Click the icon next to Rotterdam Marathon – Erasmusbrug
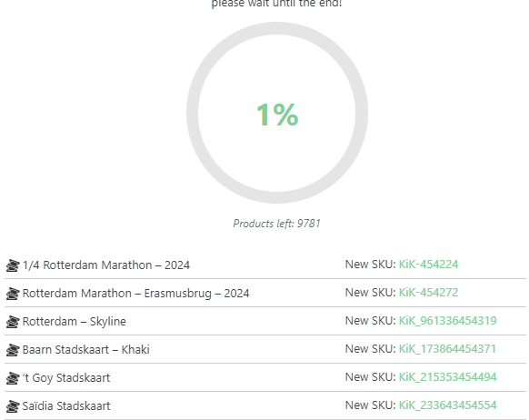 tap(13, 294)
